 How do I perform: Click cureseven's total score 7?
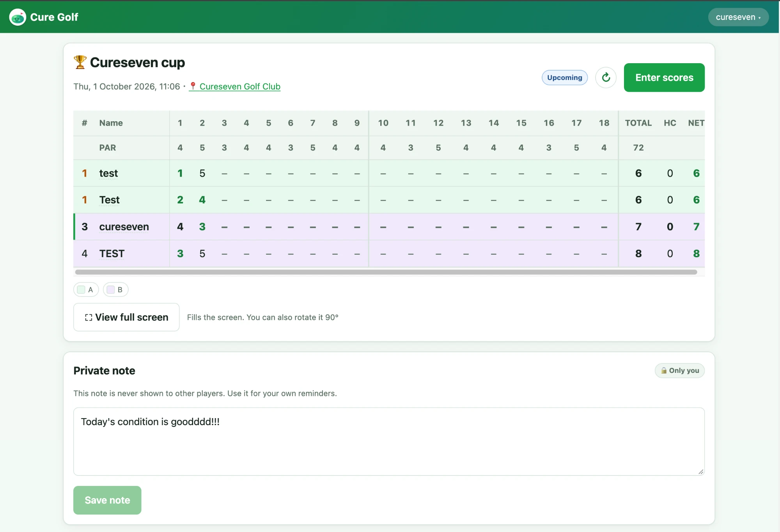(638, 227)
